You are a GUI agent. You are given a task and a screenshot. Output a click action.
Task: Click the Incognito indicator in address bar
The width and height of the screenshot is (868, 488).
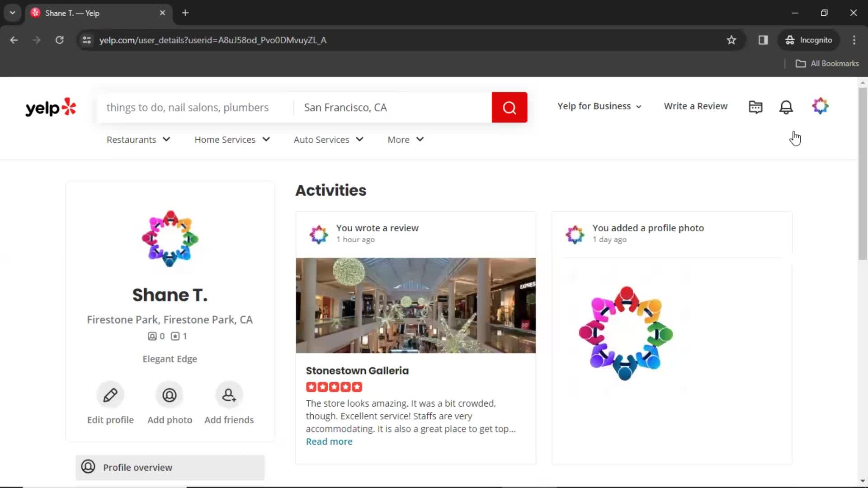point(809,40)
